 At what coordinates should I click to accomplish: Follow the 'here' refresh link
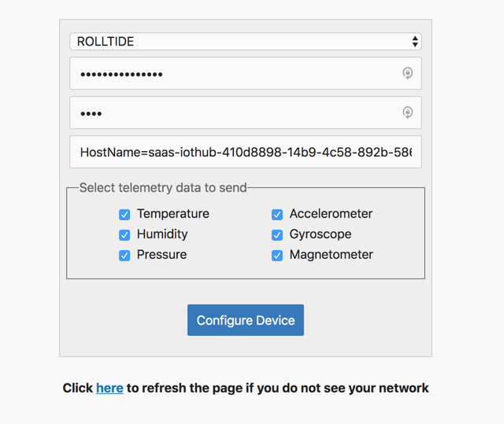109,388
